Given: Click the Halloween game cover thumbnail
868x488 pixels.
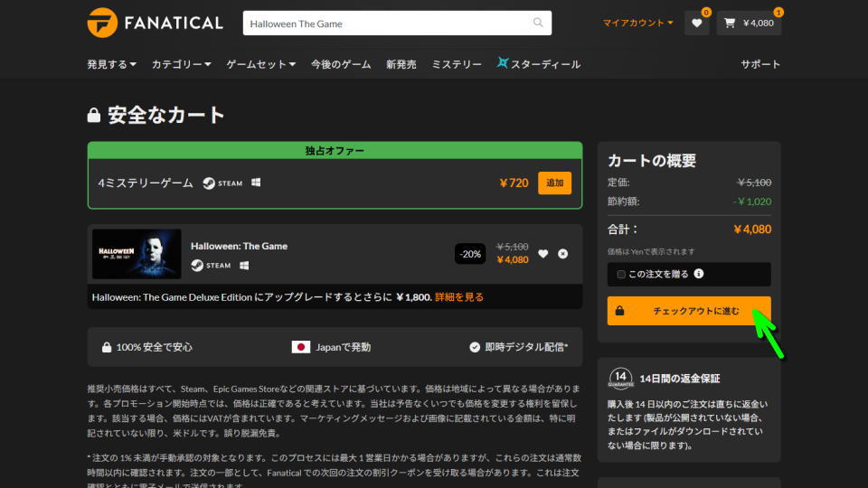Looking at the screenshot, I should (x=137, y=253).
